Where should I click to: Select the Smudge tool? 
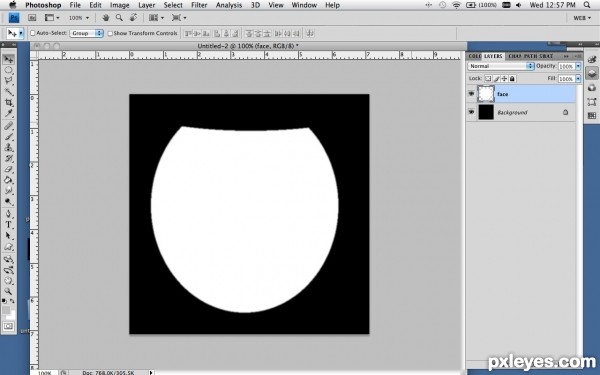[8, 191]
